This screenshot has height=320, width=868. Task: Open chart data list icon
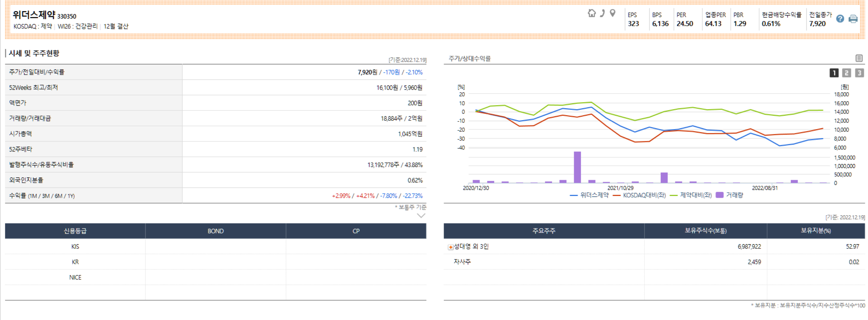(x=859, y=58)
